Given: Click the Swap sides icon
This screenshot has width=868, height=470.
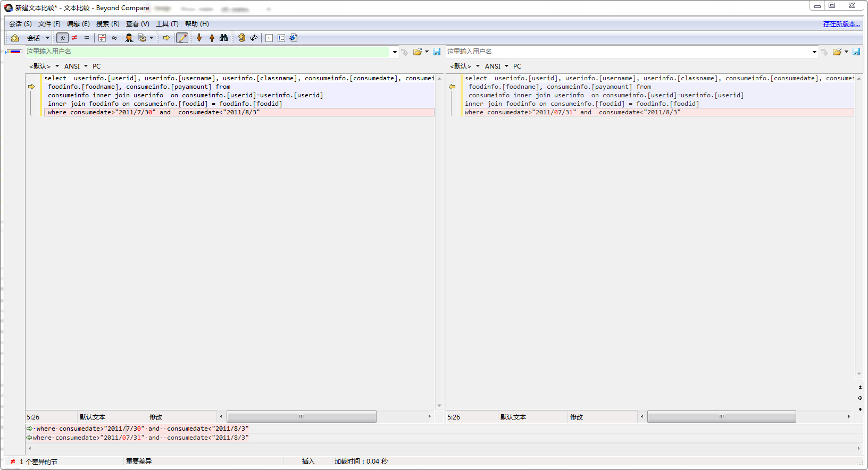Looking at the screenshot, I should [x=254, y=38].
